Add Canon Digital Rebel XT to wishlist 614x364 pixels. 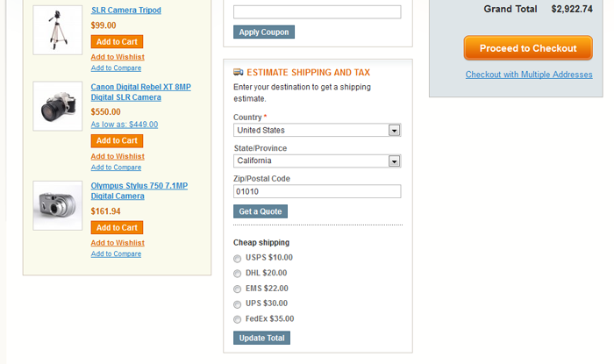[118, 156]
